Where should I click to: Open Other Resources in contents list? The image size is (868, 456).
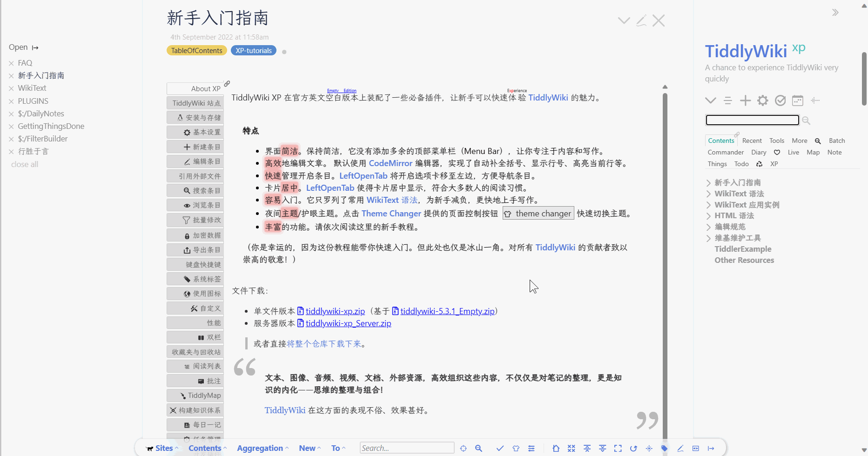coord(744,260)
